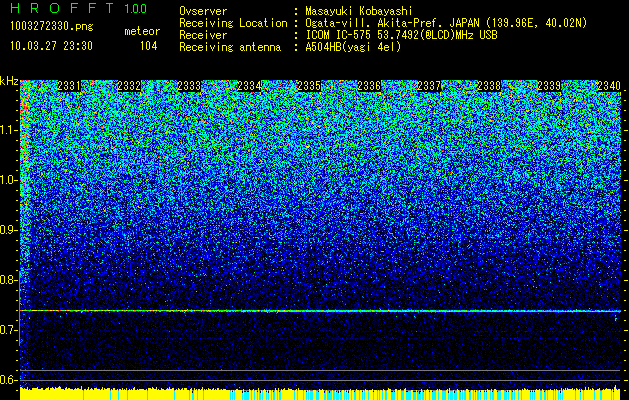Click the date stamp 10.03.27 23:30
The width and height of the screenshot is (629, 400).
click(x=51, y=46)
